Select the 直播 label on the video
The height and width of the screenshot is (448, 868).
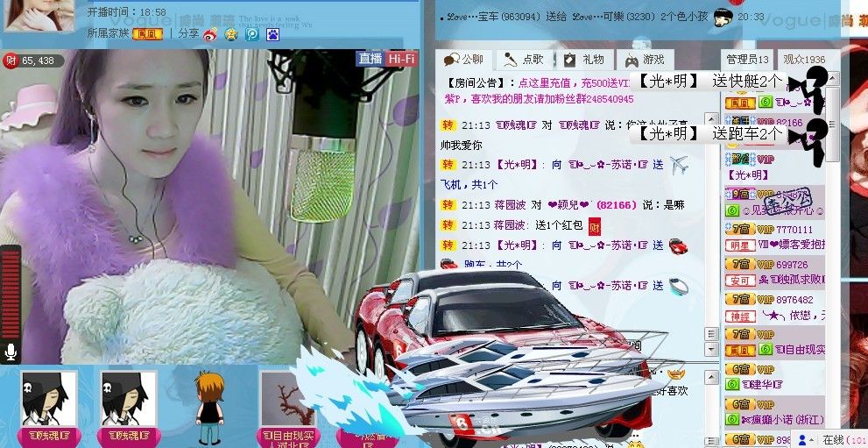(370, 59)
